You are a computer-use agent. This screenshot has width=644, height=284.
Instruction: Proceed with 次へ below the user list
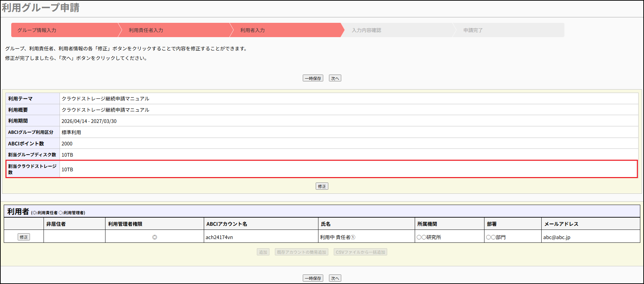pos(335,278)
